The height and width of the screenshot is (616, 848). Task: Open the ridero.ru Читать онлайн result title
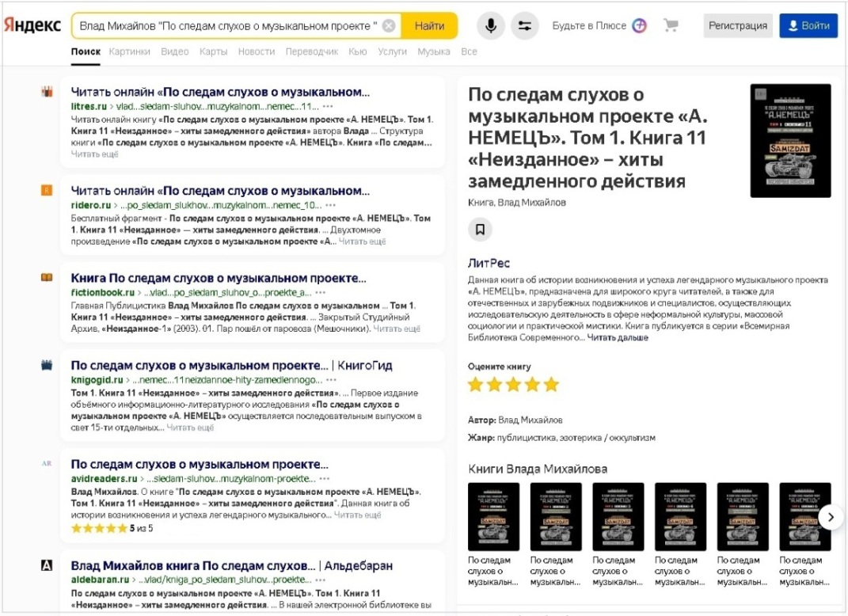click(220, 190)
